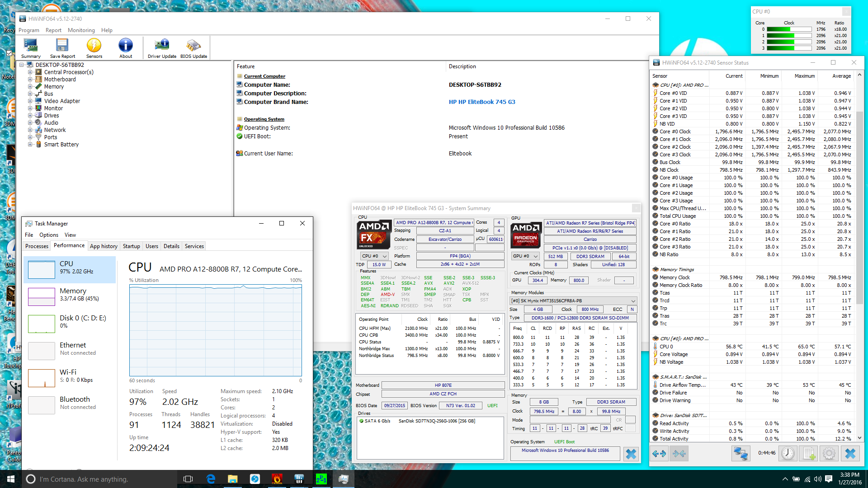Open network remote monitoring icon in Sensor Status
The image size is (868, 488).
coord(741,453)
